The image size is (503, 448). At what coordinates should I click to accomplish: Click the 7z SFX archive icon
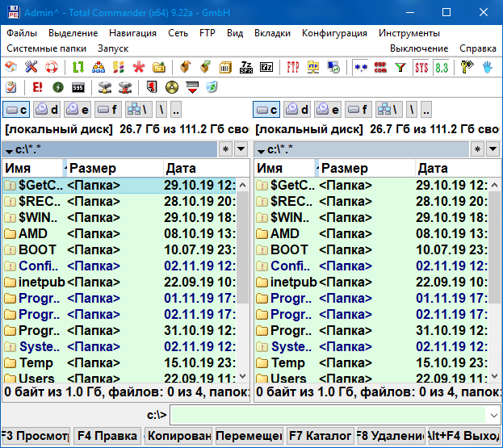(x=247, y=67)
